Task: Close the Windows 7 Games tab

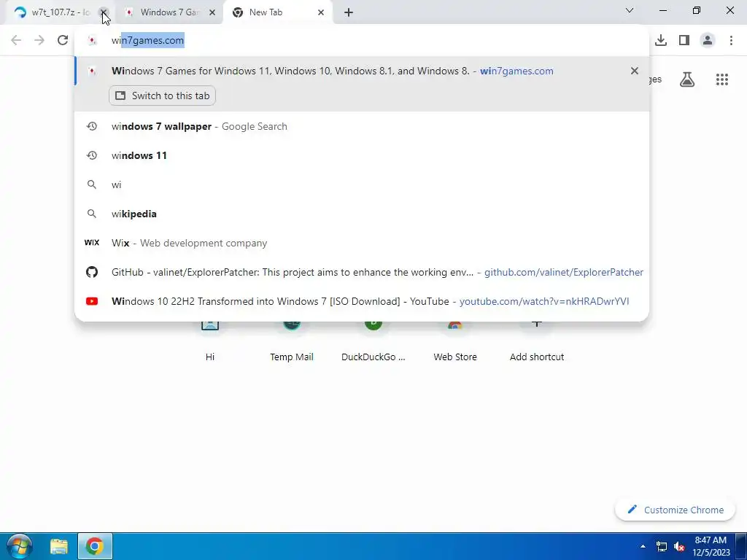Action: (x=212, y=12)
